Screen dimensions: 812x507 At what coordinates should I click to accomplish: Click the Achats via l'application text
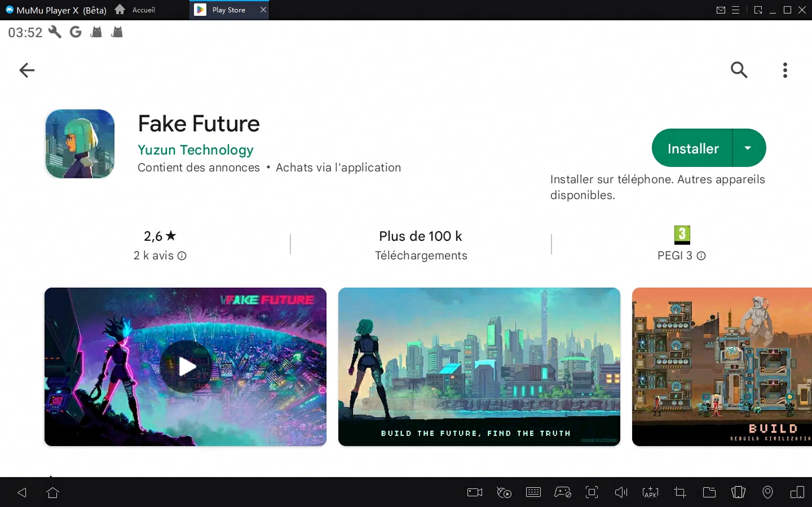[338, 167]
